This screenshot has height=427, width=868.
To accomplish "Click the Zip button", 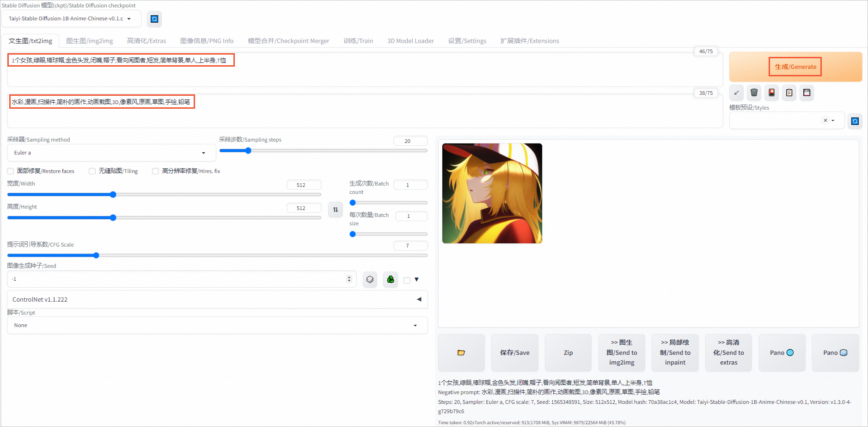I will [x=568, y=353].
